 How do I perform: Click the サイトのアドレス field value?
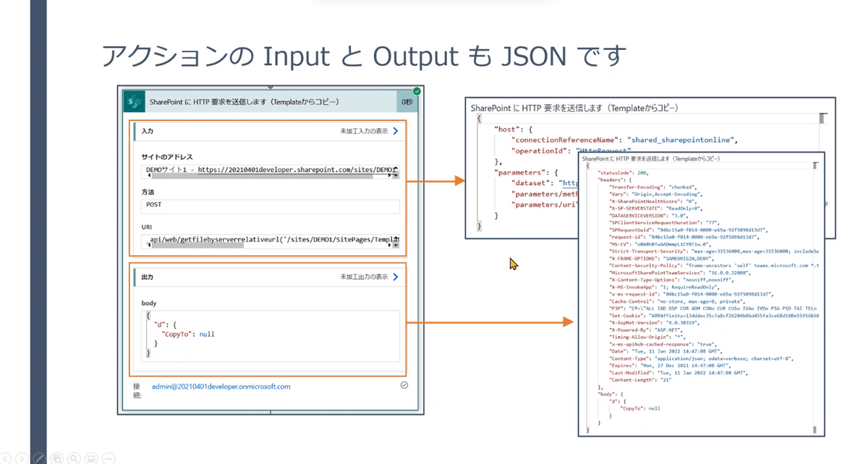(x=271, y=171)
